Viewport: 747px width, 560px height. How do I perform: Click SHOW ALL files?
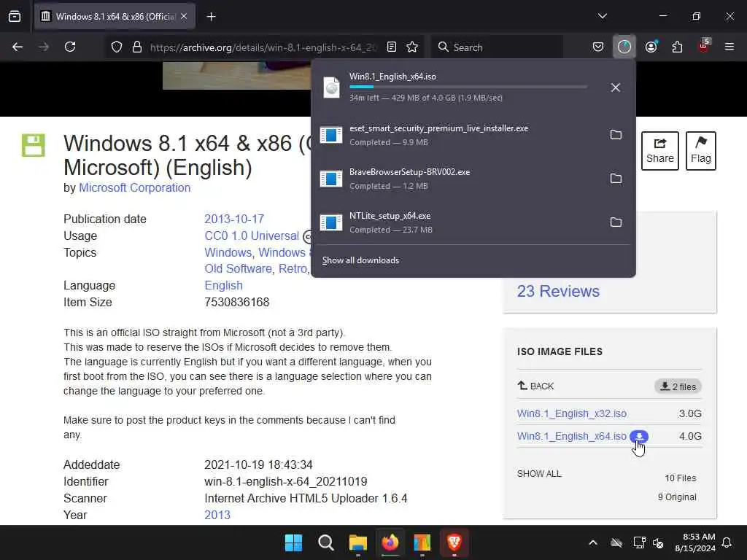539,474
